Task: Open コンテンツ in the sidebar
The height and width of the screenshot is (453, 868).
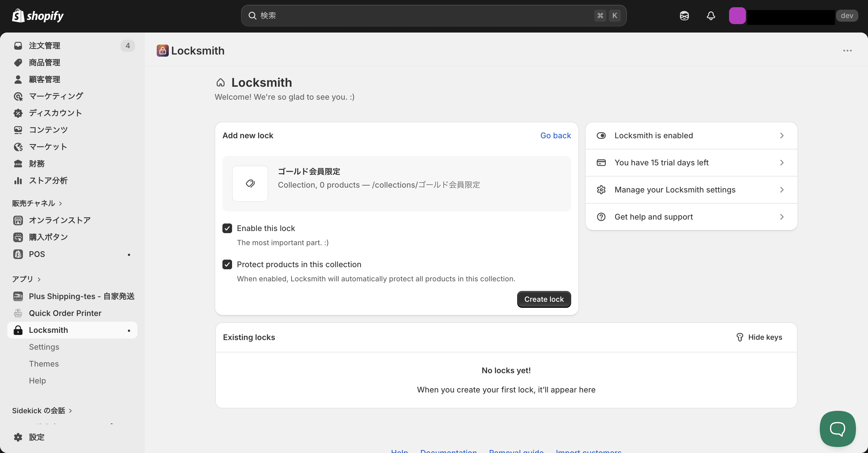Action: [72, 130]
